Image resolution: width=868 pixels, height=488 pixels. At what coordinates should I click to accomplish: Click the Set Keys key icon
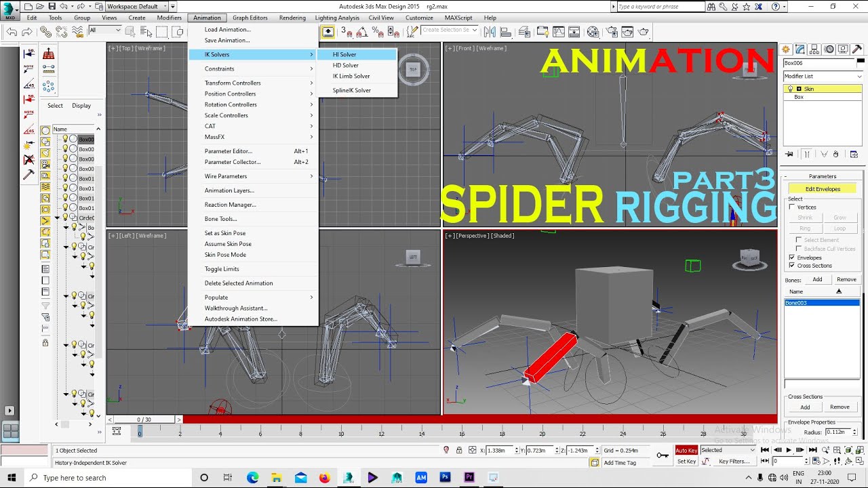(663, 455)
